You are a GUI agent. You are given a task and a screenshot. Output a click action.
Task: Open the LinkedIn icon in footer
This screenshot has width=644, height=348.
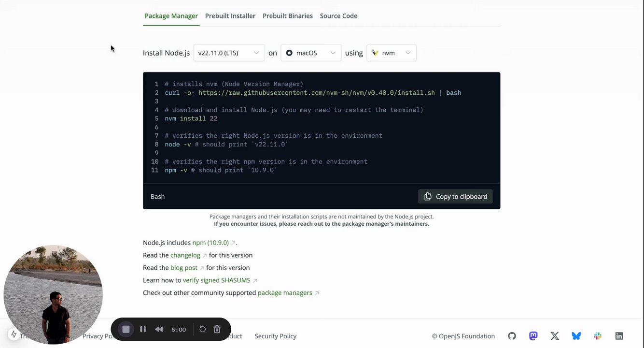pos(619,336)
